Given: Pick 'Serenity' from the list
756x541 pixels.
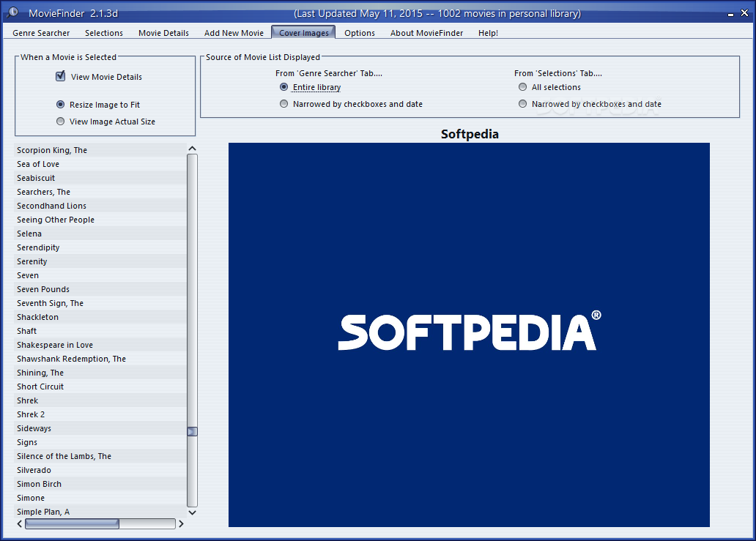Looking at the screenshot, I should coord(100,261).
